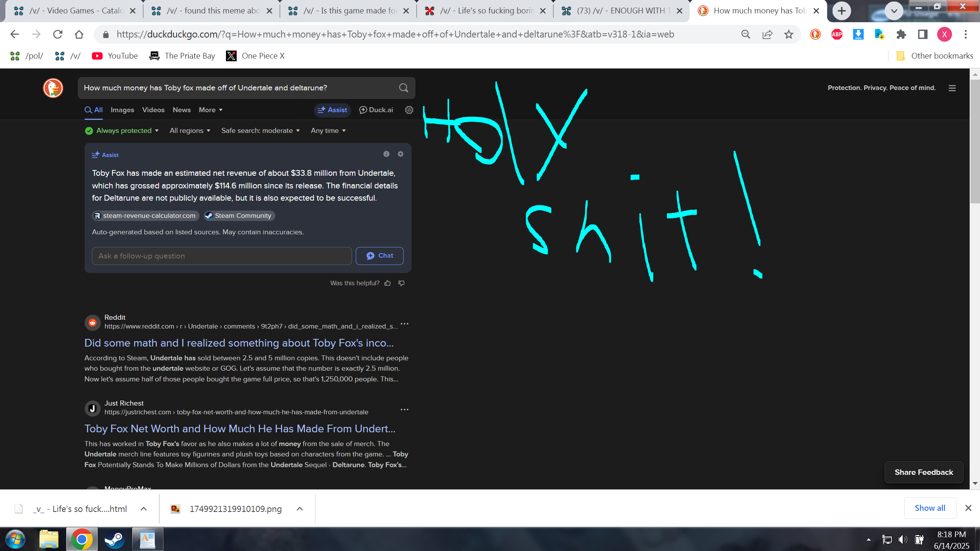Switch to News search tab
The image size is (980, 551).
point(182,110)
